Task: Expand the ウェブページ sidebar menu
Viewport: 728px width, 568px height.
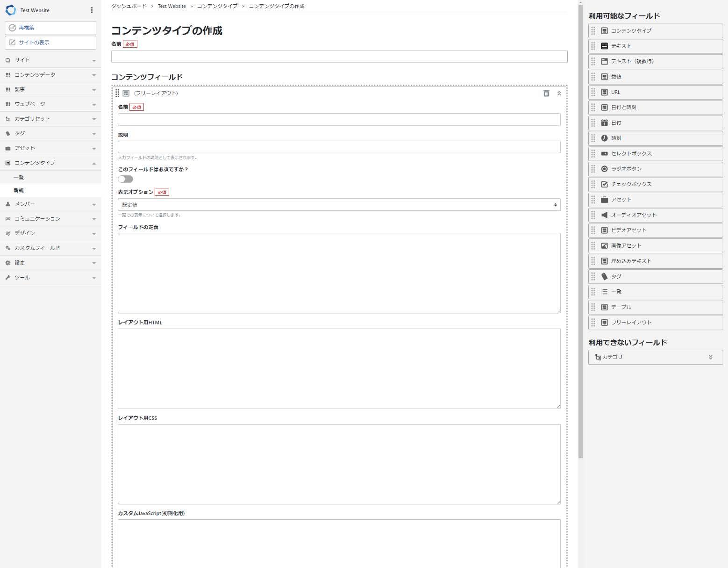Action: pyautogui.click(x=50, y=104)
